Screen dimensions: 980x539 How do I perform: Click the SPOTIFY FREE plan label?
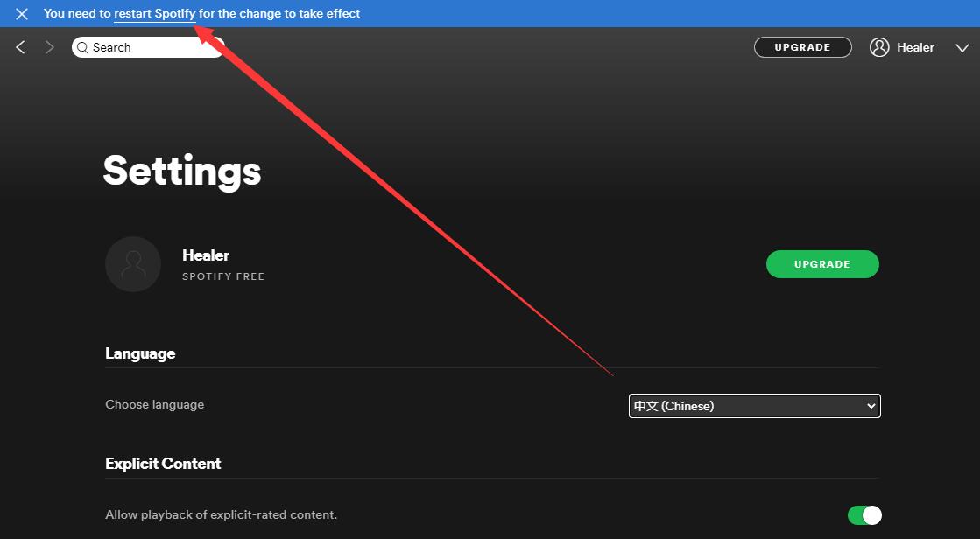point(223,276)
